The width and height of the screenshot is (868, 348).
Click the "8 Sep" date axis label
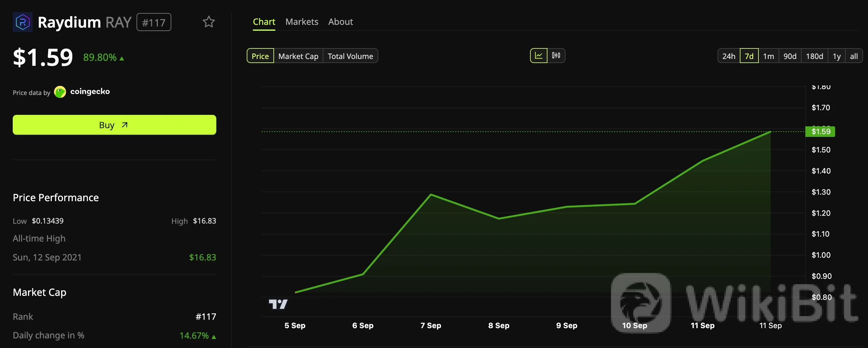[499, 325]
